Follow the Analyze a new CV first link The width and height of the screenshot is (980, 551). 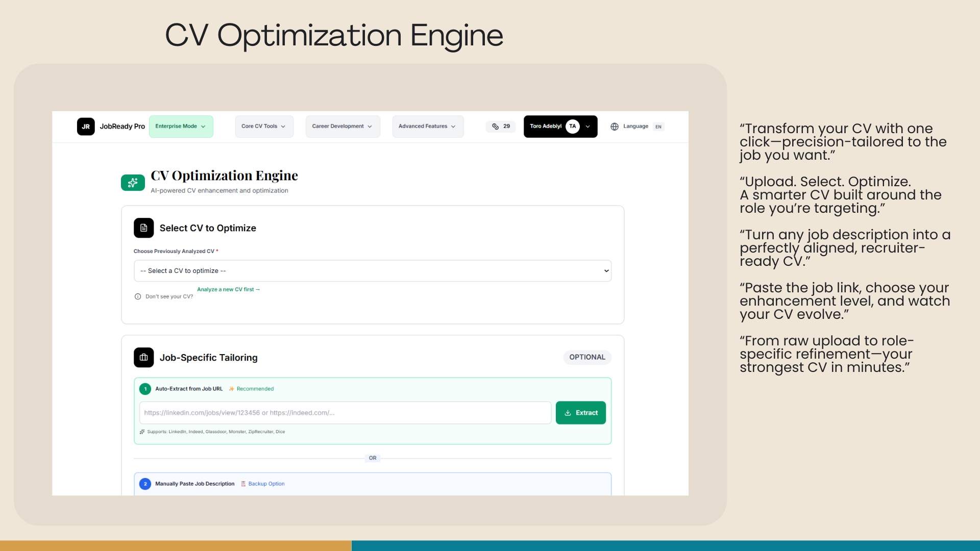coord(228,289)
